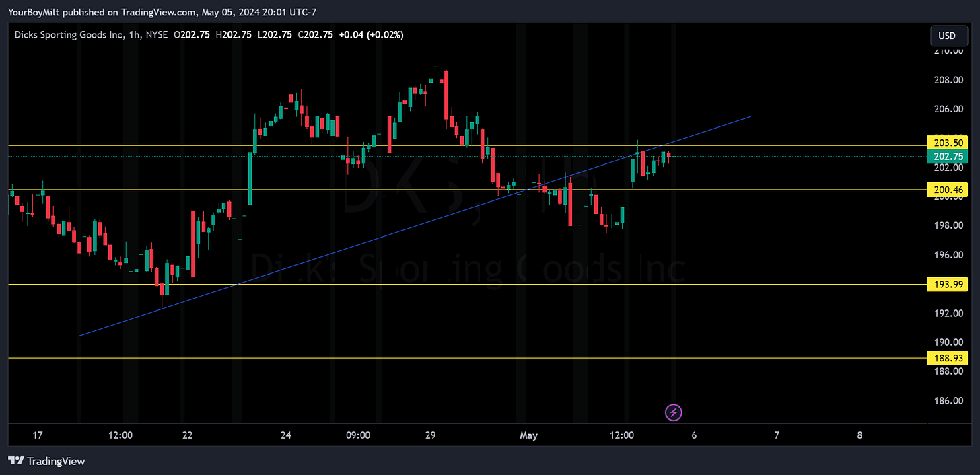Click the TradingView logo at bottom left
This screenshot has height=475, width=980.
pyautogui.click(x=46, y=461)
